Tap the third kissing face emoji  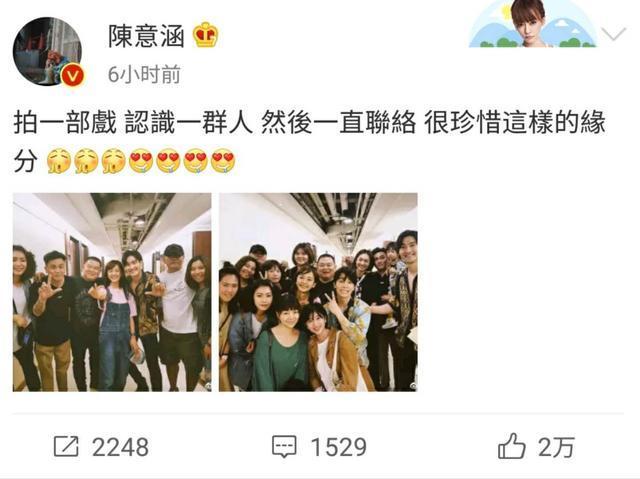coord(114,161)
